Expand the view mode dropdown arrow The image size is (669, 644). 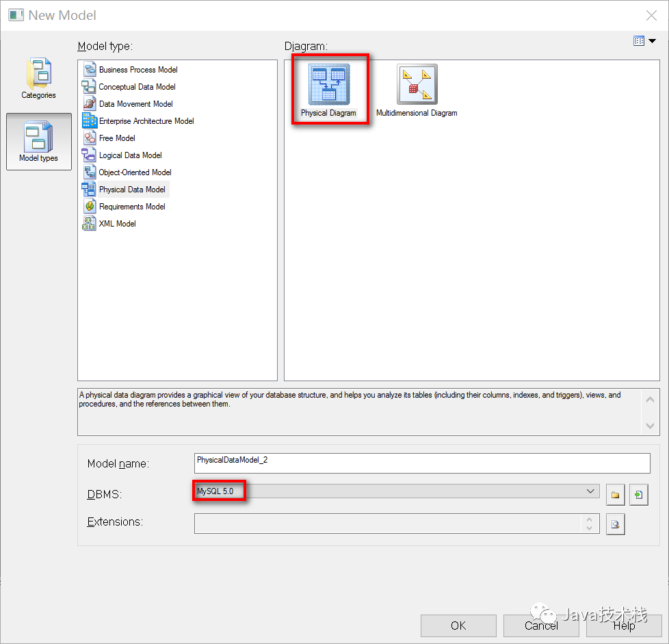coord(653,41)
